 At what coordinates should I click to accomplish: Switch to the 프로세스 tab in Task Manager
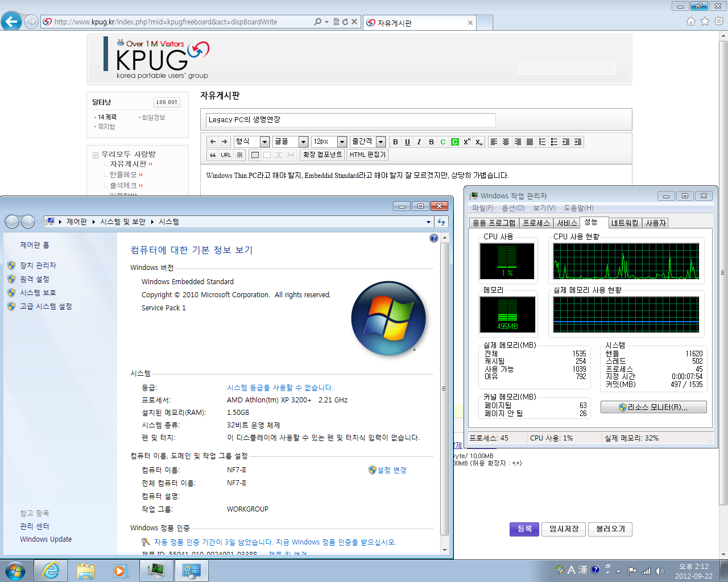tap(536, 223)
